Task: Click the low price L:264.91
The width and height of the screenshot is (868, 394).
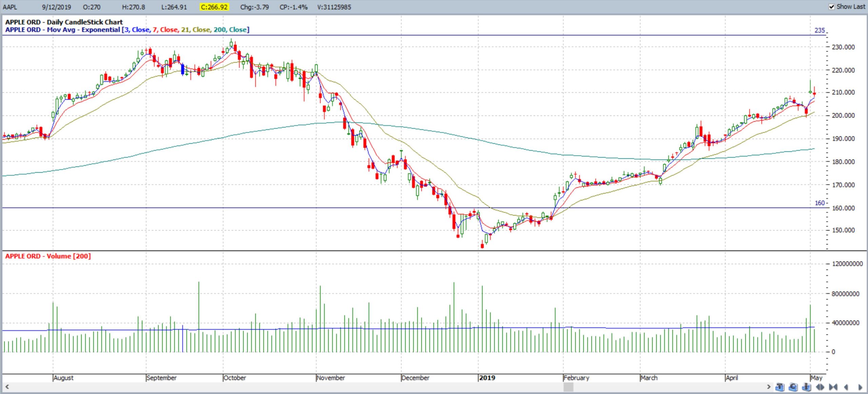Action: point(174,7)
